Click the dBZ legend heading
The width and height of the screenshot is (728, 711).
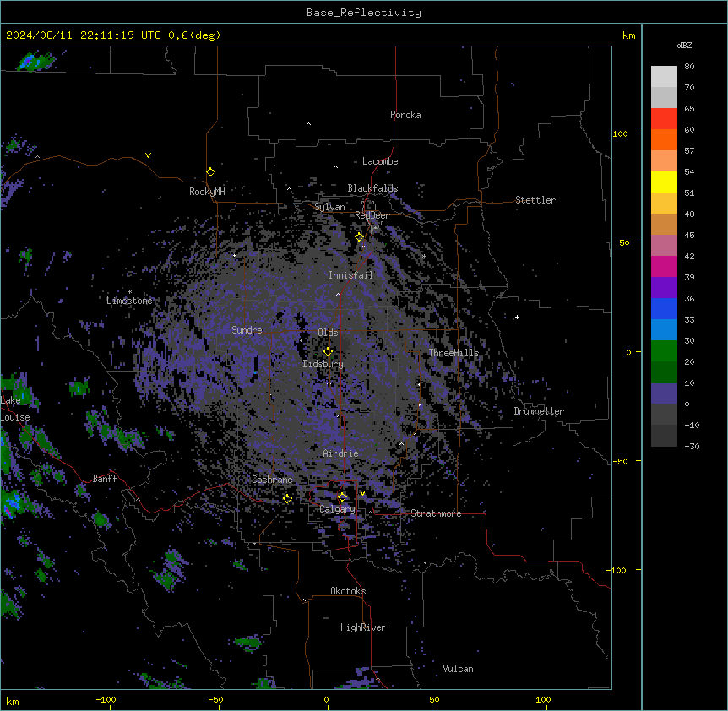tap(684, 45)
